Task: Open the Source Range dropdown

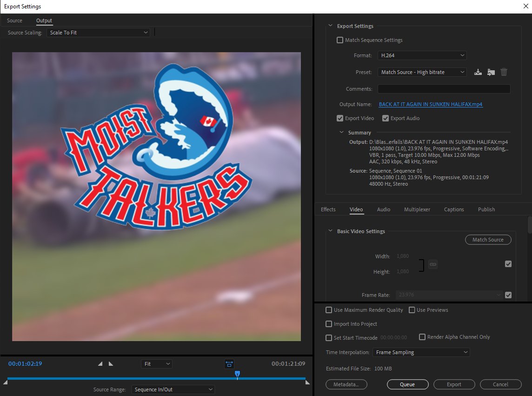Action: click(173, 389)
